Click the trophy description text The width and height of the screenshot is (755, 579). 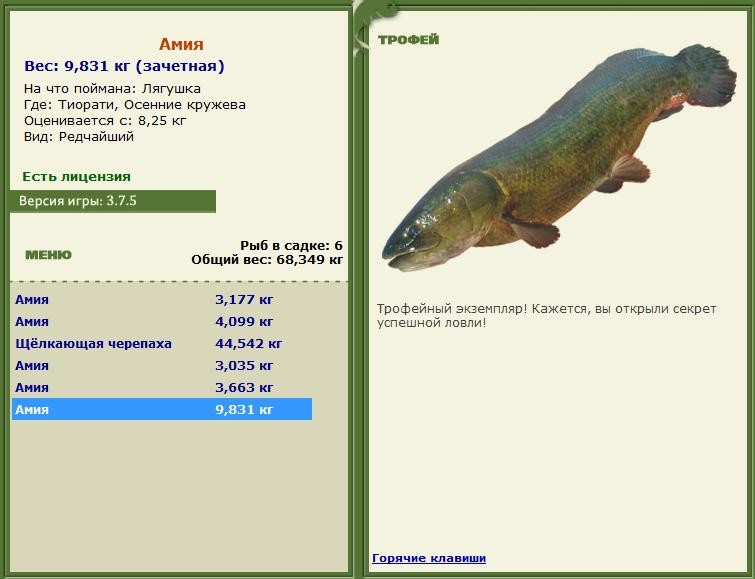[547, 316]
